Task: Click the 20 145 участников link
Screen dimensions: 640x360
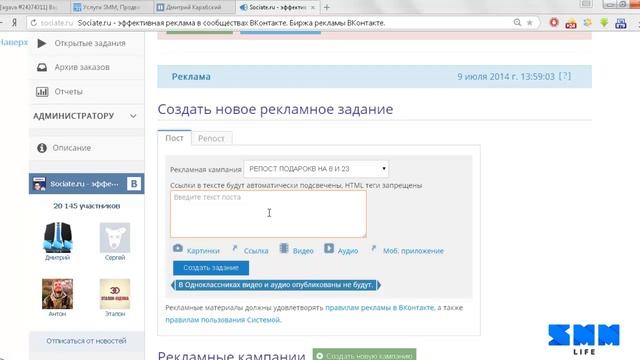Action: 87,206
